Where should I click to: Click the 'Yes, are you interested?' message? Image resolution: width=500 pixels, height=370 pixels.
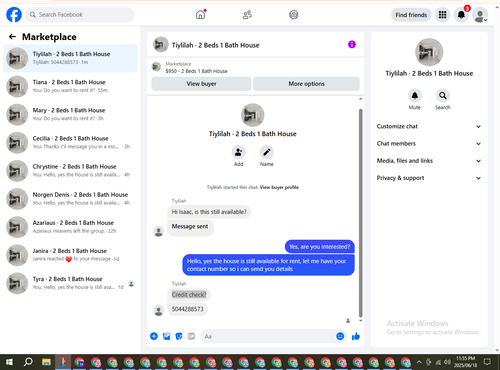point(319,247)
